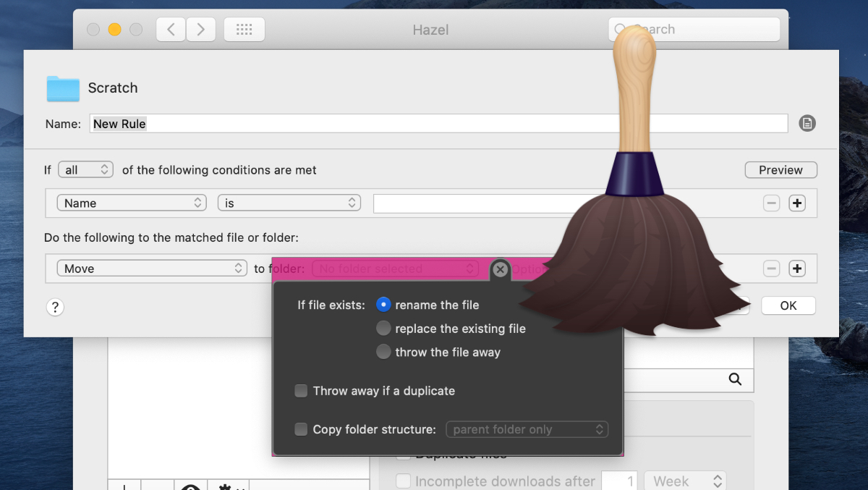Select "replace the existing file" option

pyautogui.click(x=383, y=329)
